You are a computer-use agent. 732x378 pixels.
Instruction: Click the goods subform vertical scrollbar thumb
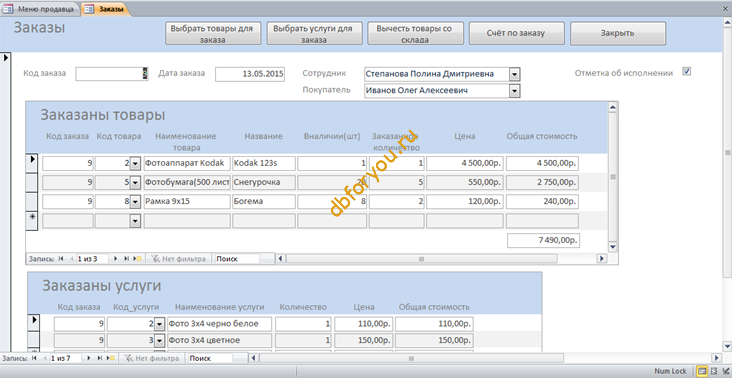613,177
